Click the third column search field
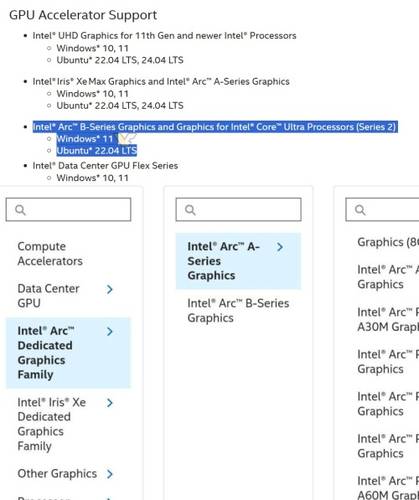 [x=382, y=210]
